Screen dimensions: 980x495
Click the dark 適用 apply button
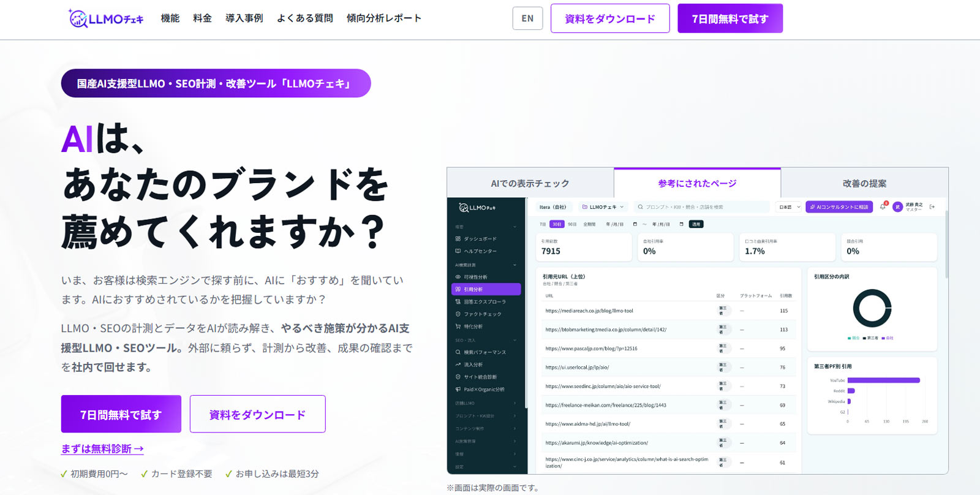click(696, 224)
